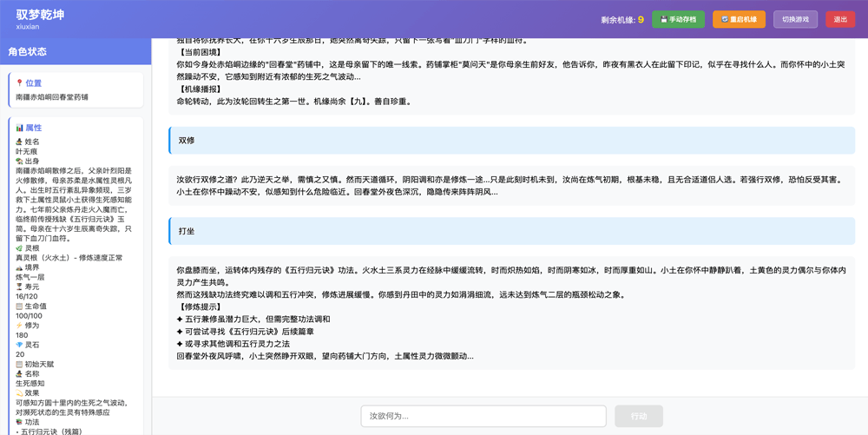Click the pin icon beside 位置
Screen dimensions: 868x435
[x=20, y=83]
